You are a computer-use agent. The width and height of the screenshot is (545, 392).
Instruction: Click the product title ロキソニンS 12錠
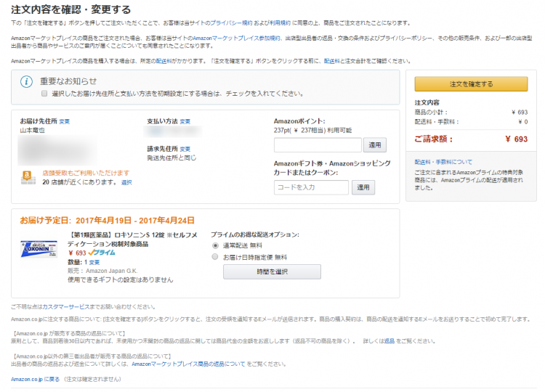pos(132,240)
